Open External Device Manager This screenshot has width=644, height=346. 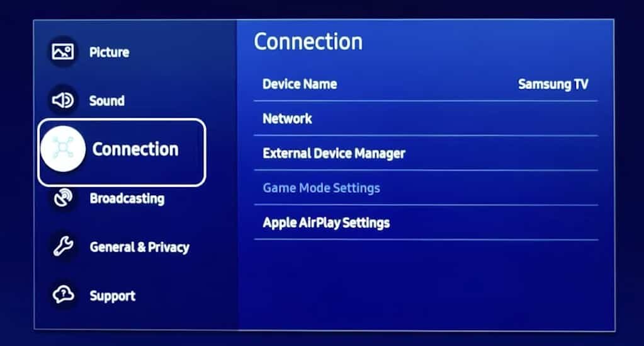tap(426, 153)
